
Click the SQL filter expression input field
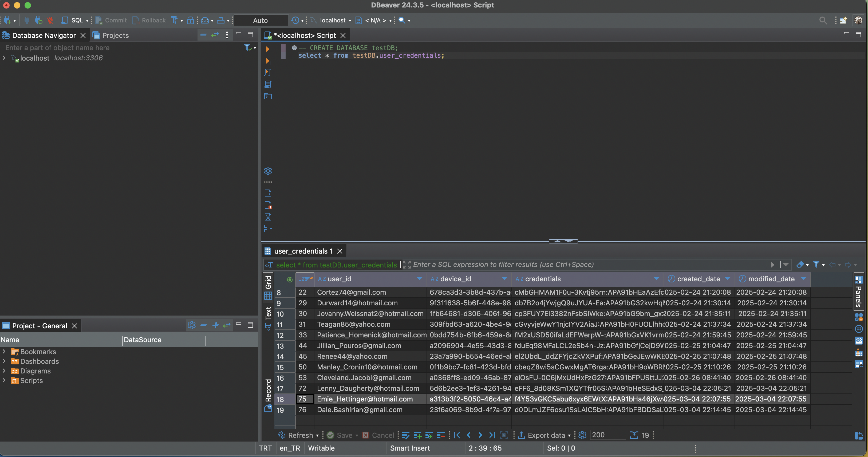590,265
